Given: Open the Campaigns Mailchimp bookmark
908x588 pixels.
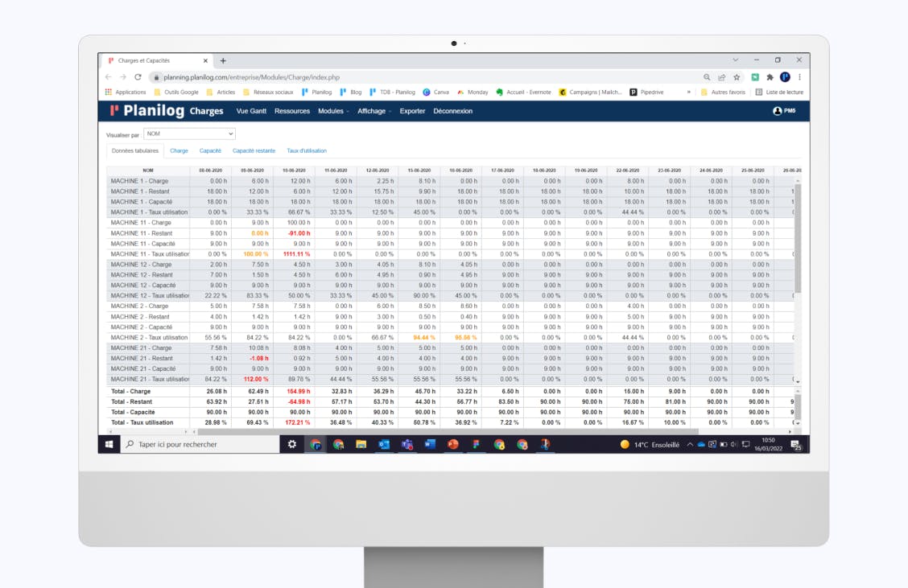Looking at the screenshot, I should [590, 92].
